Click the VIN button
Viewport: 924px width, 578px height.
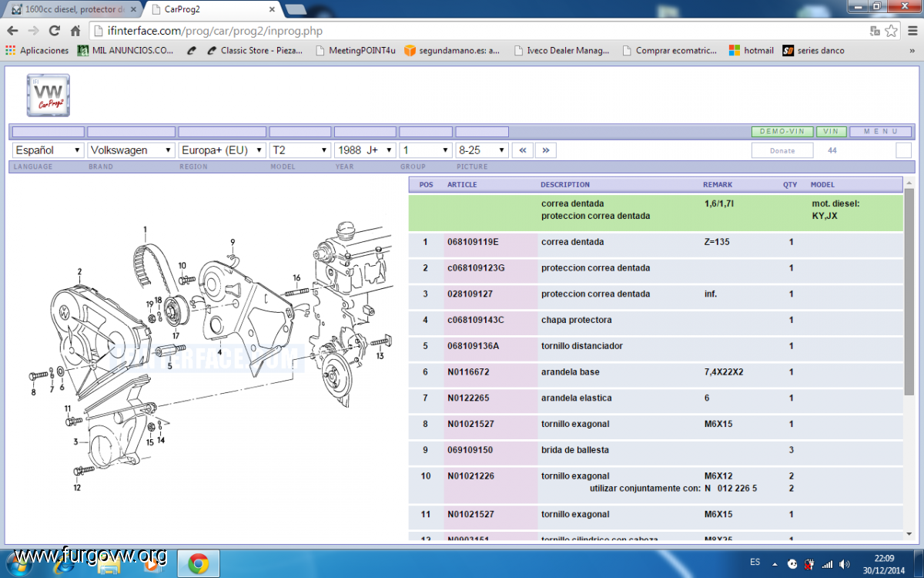point(831,132)
